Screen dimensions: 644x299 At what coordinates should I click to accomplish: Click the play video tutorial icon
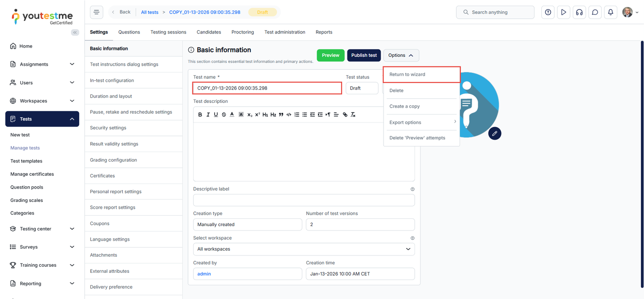point(563,12)
